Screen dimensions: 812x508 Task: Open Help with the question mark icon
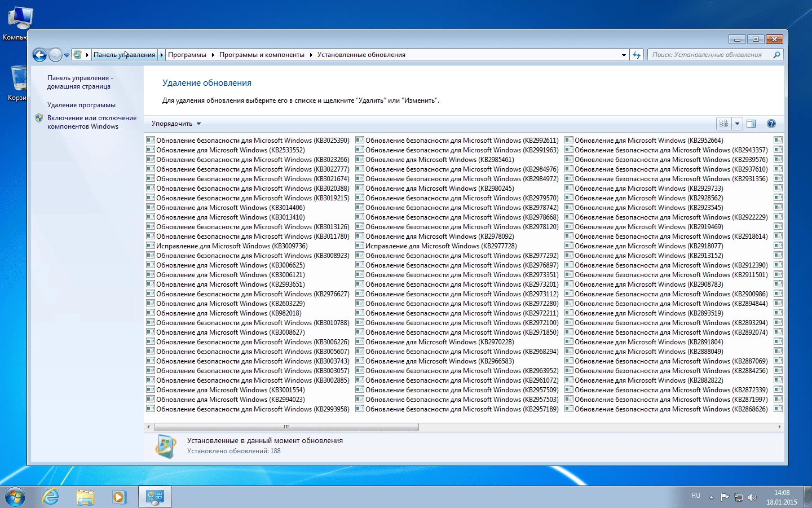point(771,124)
